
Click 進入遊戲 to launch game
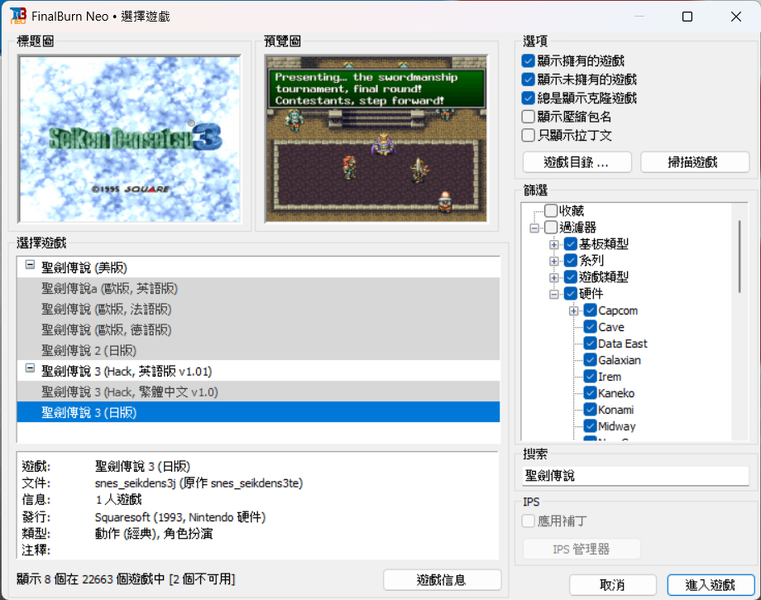[711, 585]
